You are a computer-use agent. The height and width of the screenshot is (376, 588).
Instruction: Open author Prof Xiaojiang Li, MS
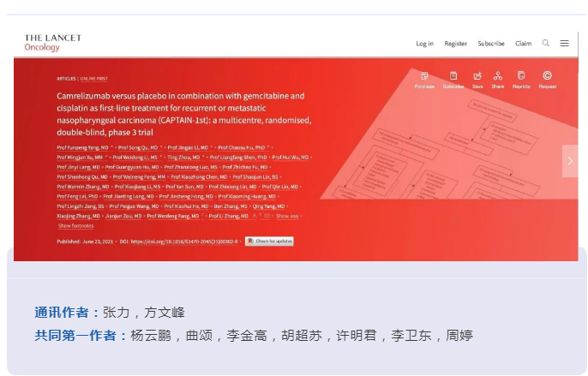pos(137,187)
